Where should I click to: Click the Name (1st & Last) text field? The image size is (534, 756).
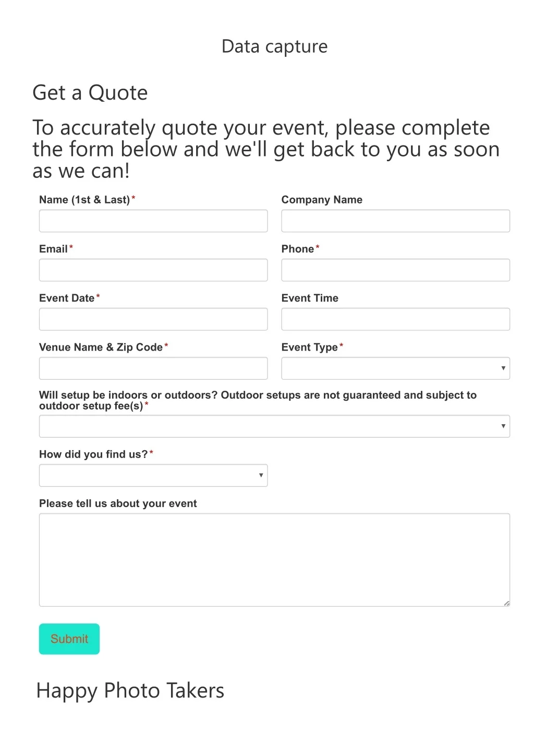coord(153,221)
